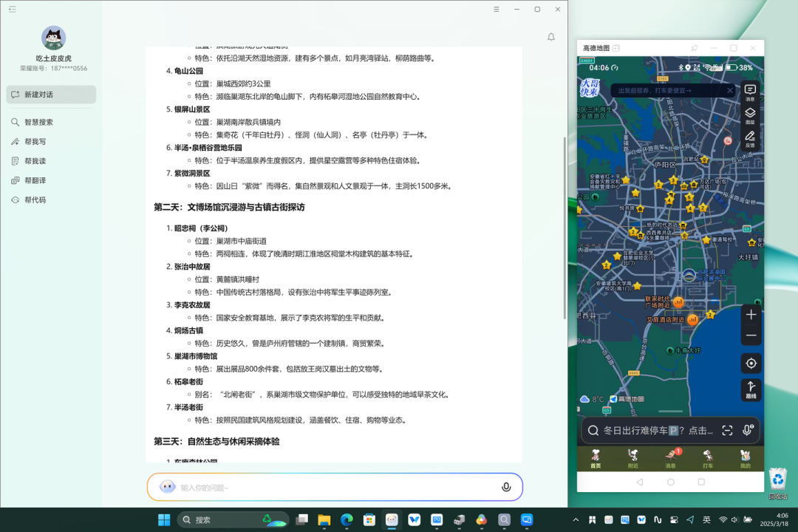Recenter the map with the location target button
The image size is (798, 532).
(751, 364)
